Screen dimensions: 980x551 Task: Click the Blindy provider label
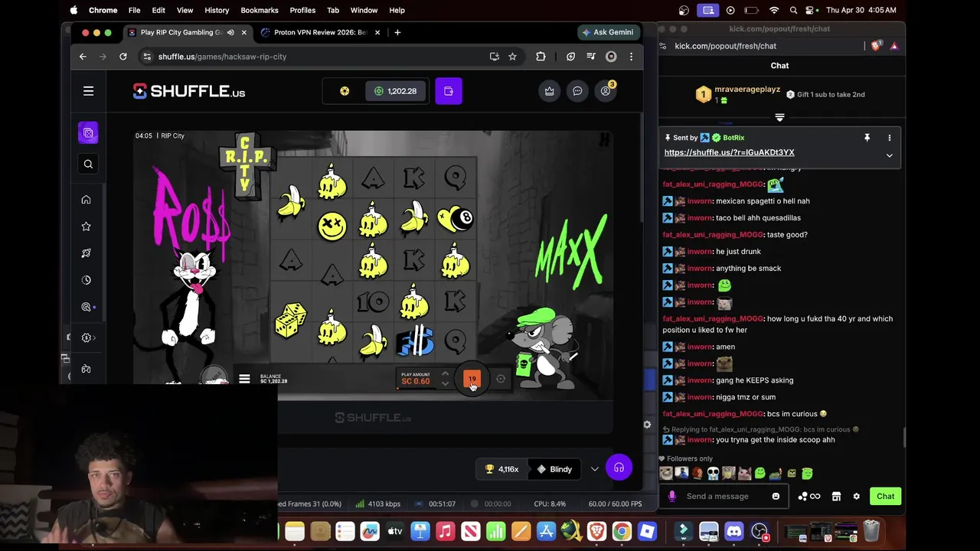click(x=554, y=469)
